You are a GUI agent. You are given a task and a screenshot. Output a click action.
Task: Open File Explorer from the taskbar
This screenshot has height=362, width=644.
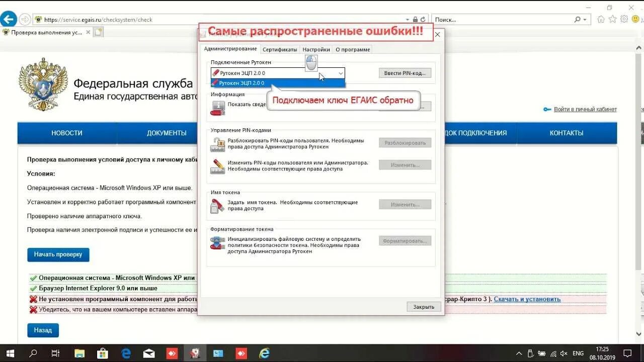coord(79,353)
